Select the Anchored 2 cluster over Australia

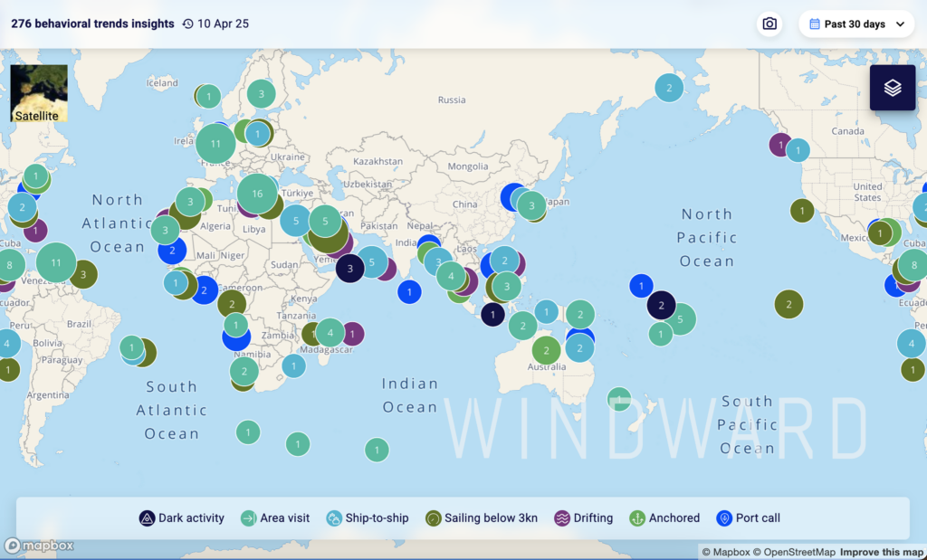point(546,350)
